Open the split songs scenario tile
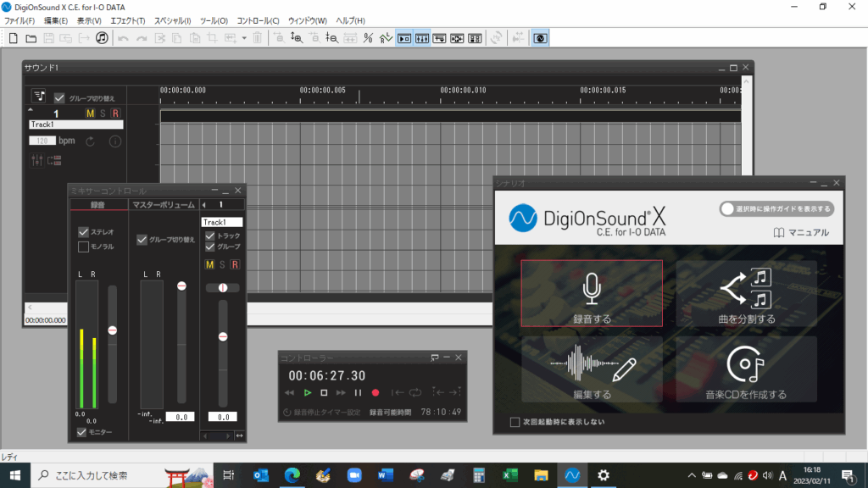 (746, 293)
